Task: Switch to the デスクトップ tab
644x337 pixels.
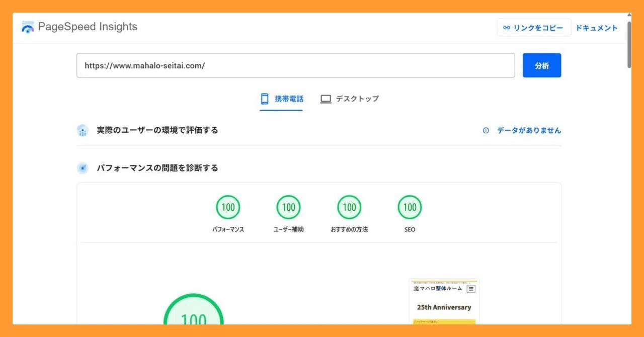Action: [x=350, y=99]
